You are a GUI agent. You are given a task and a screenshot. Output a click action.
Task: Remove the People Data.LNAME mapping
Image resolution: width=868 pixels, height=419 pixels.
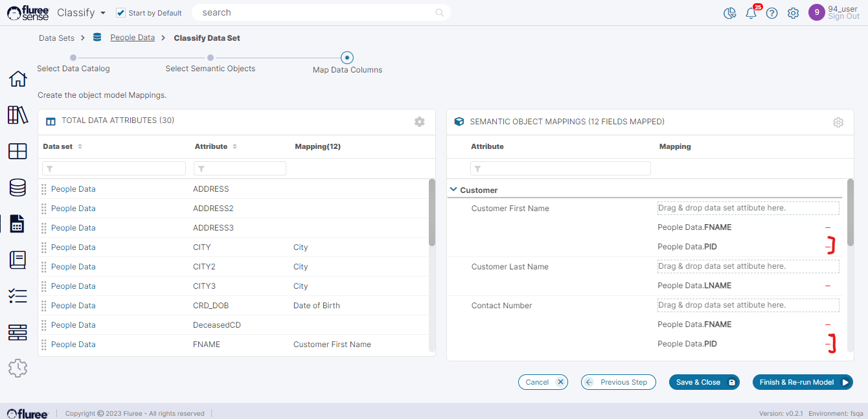click(x=827, y=286)
